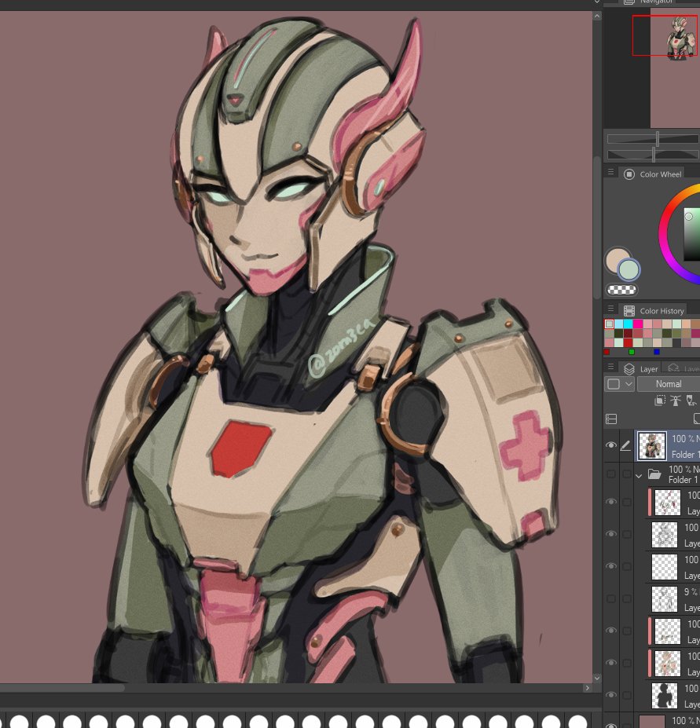
Task: Click the Navigator rotation slider handle
Action: (654, 155)
